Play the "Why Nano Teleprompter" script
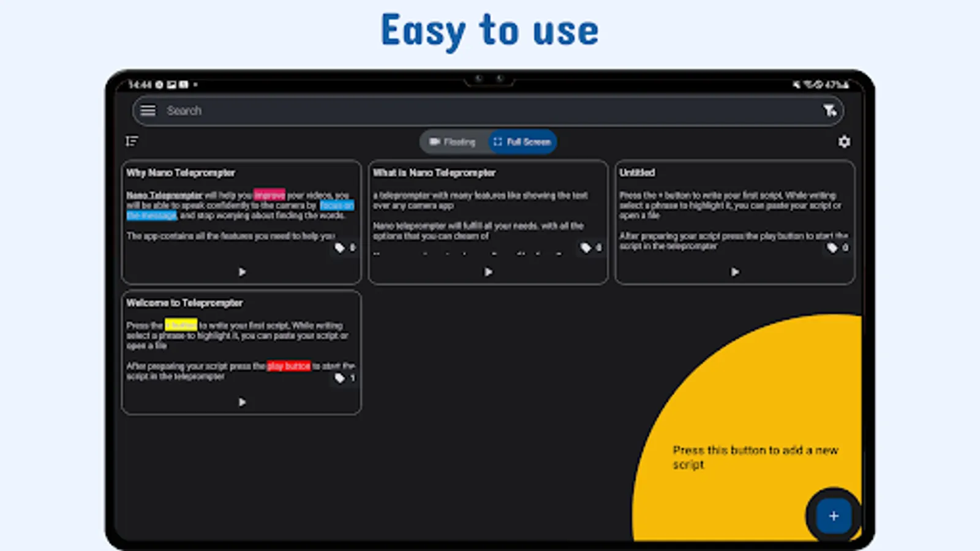 (242, 272)
